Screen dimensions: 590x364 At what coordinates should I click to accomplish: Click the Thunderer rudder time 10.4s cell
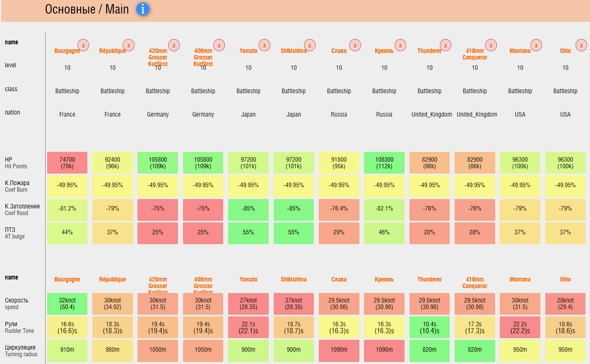430,327
